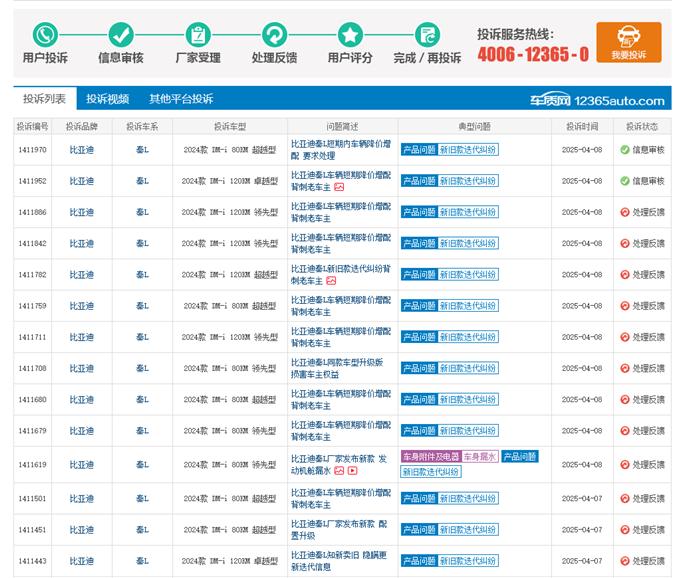Click red 处理反馈 icon for complaint 1411619
The image size is (700, 578).
coord(625,465)
